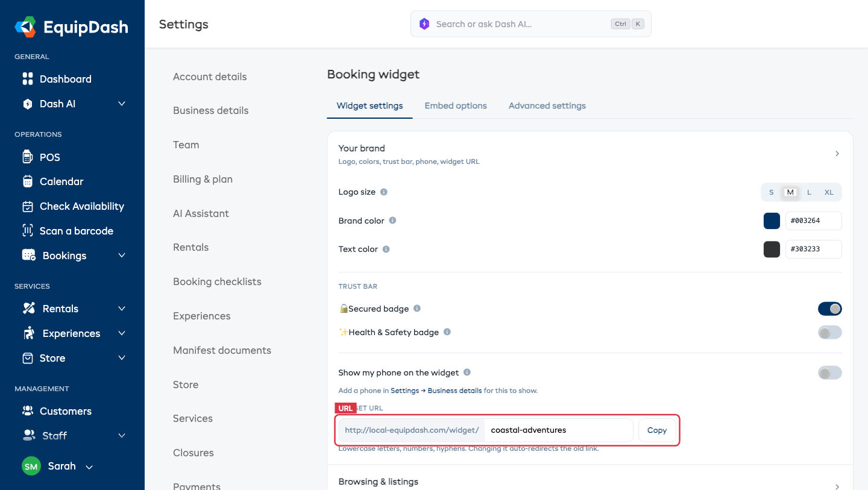Expand the Bookings sidebar chevron
The image size is (868, 490).
122,256
